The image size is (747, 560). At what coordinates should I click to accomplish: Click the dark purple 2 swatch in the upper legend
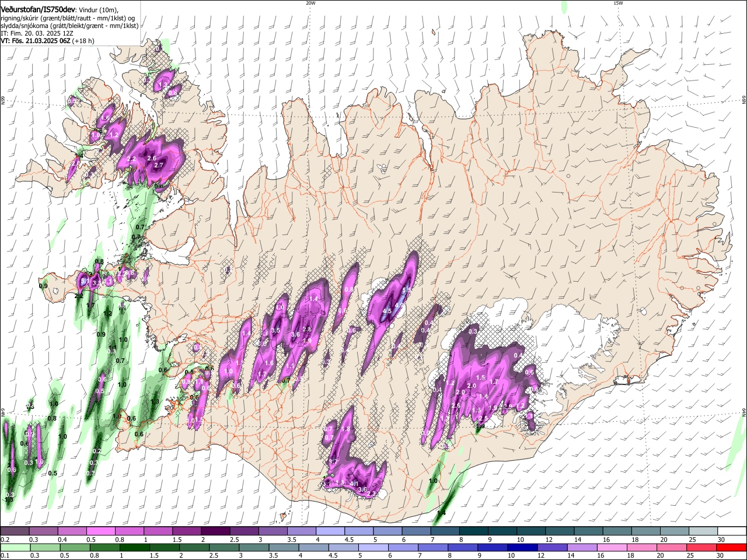[x=215, y=531]
